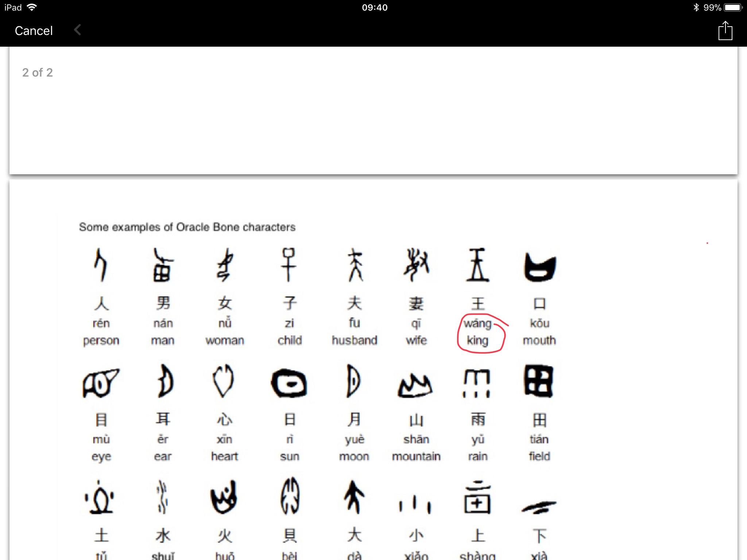Tap the oracle bone glyph for sun

click(289, 383)
